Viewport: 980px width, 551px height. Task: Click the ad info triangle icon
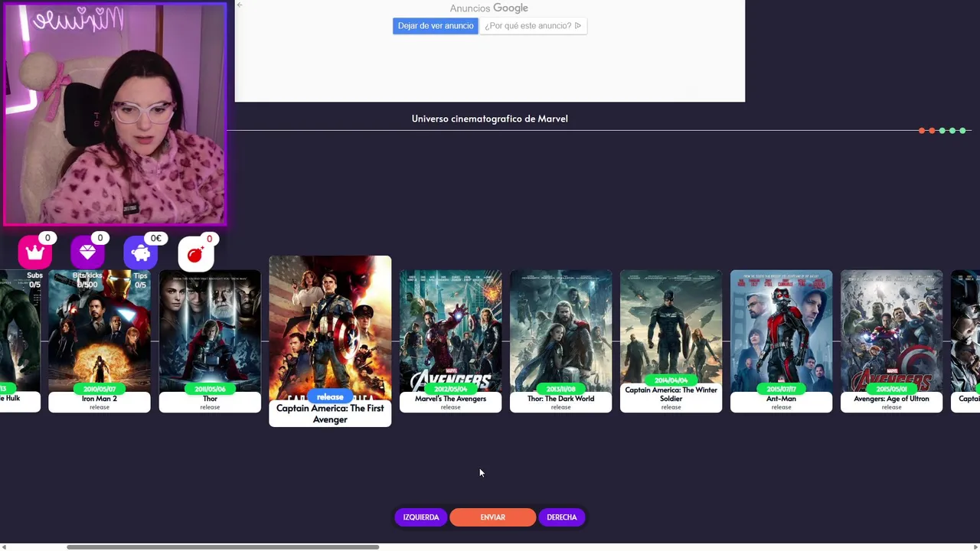578,26
